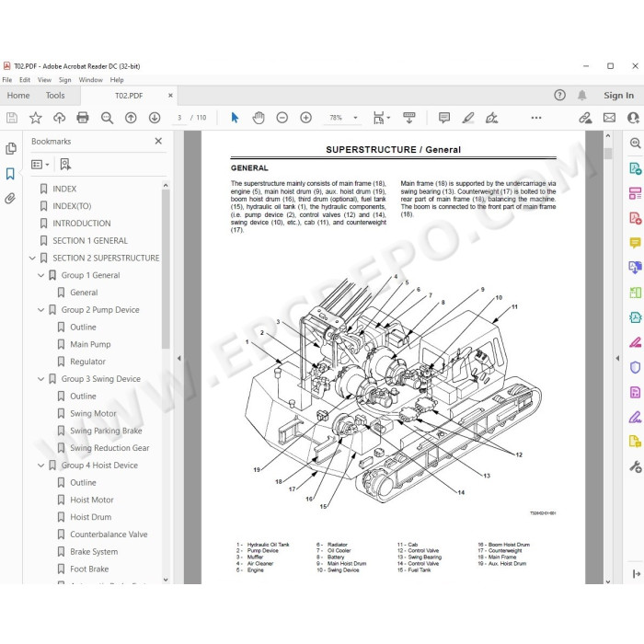
Task: Send file by email icon
Action: [x=609, y=118]
